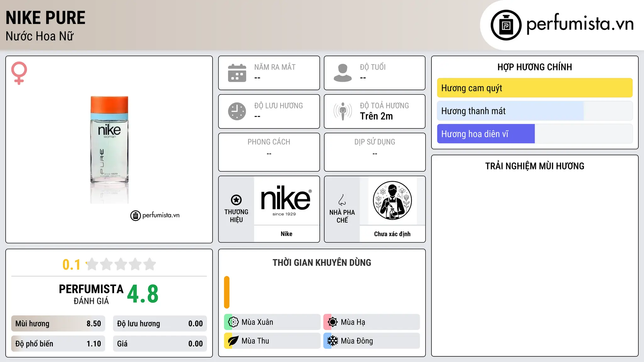Click the Thời gian khuyên dùng heading
This screenshot has height=362, width=644.
tap(322, 263)
